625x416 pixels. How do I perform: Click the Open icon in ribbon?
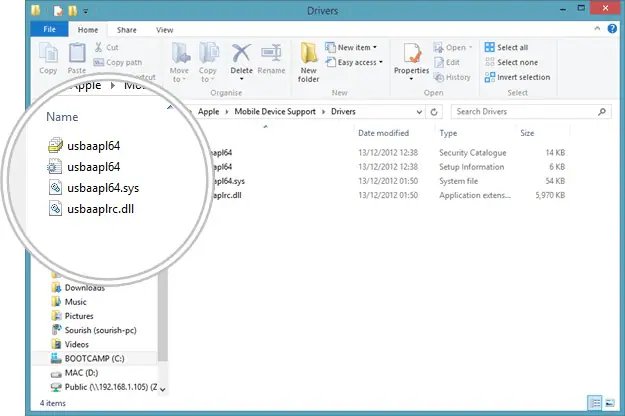tap(438, 47)
